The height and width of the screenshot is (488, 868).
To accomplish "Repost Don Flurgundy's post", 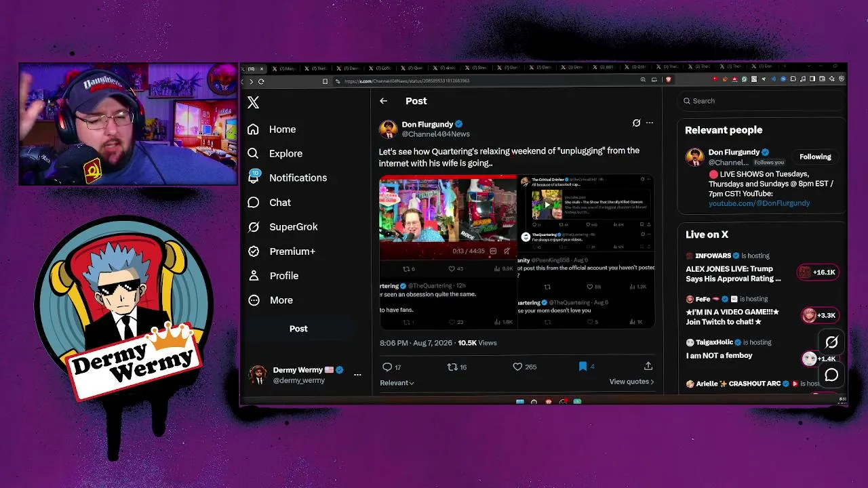I will tap(452, 367).
